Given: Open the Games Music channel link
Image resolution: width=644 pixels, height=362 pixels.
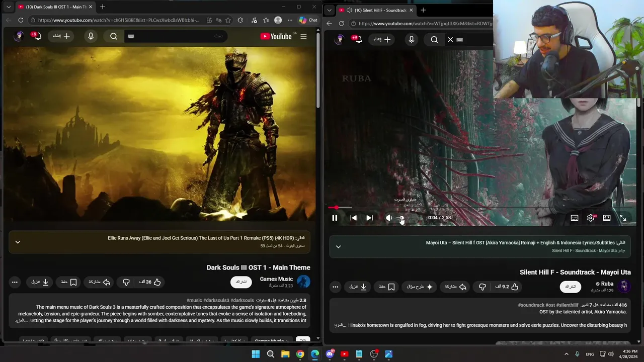Looking at the screenshot, I should [x=276, y=279].
